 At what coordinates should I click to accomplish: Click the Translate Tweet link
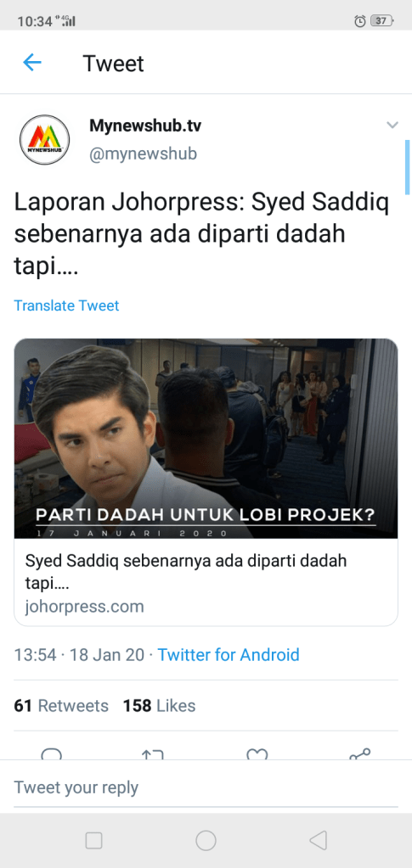coord(66,305)
